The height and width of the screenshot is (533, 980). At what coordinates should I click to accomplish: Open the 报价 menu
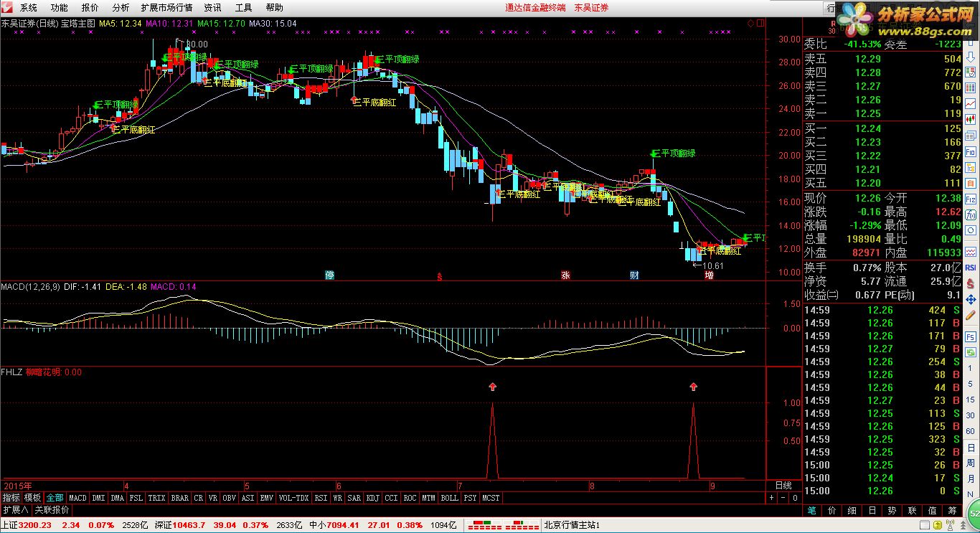(x=90, y=8)
